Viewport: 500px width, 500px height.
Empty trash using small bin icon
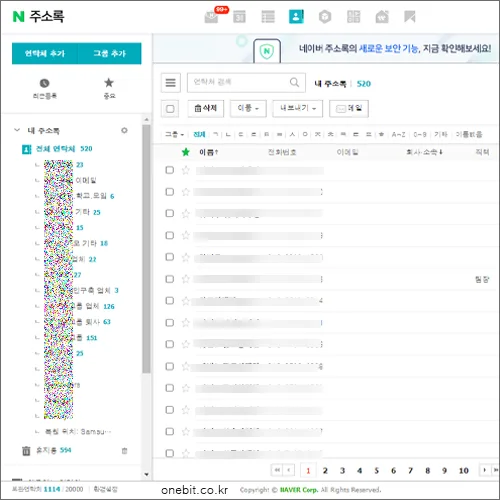tap(124, 451)
